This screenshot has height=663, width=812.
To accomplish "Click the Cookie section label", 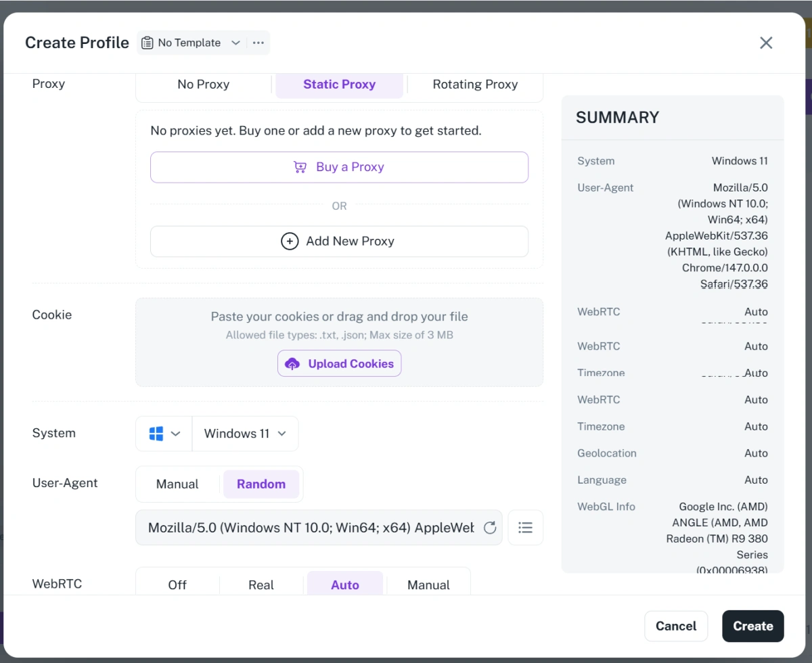I will click(52, 315).
